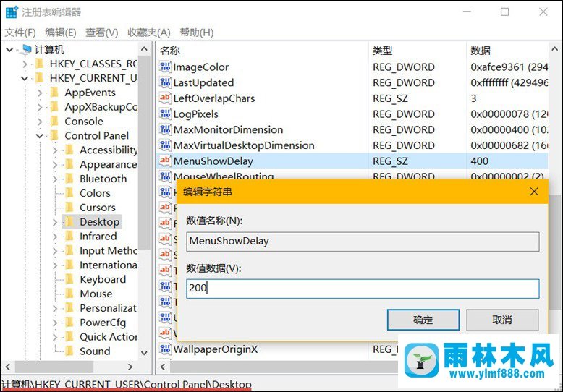Expand the AppEvents key

pyautogui.click(x=40, y=93)
